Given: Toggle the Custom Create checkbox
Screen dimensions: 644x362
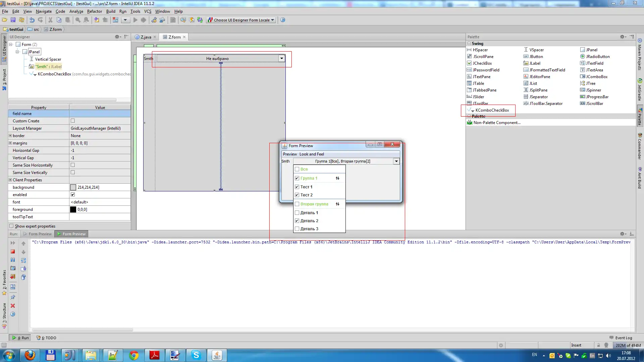Looking at the screenshot, I should point(73,121).
